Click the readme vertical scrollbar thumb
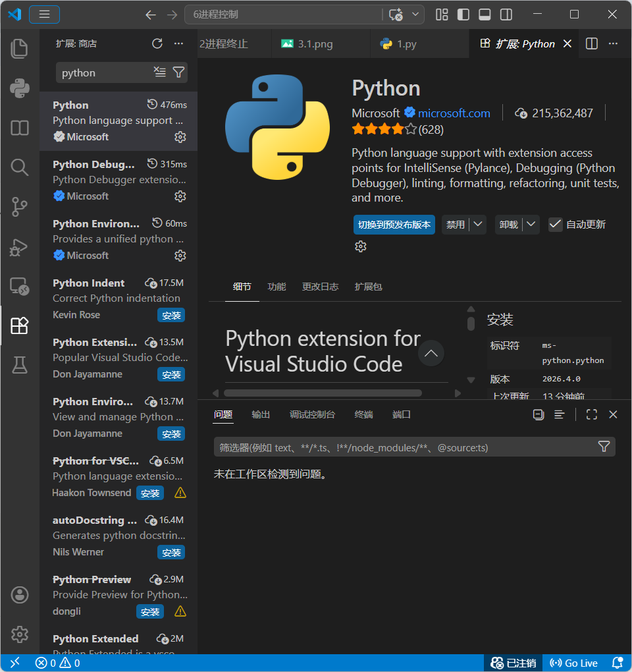 [x=471, y=323]
